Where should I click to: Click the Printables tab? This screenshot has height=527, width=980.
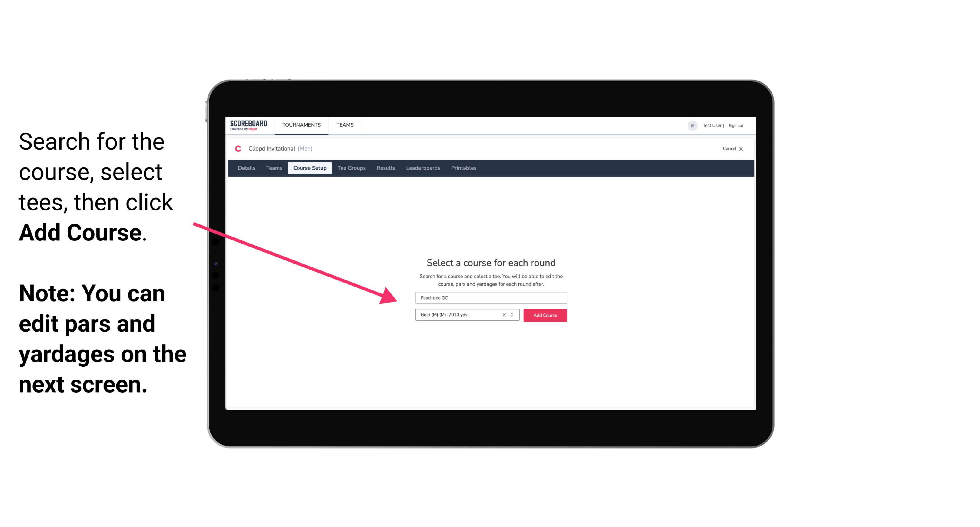click(x=464, y=168)
